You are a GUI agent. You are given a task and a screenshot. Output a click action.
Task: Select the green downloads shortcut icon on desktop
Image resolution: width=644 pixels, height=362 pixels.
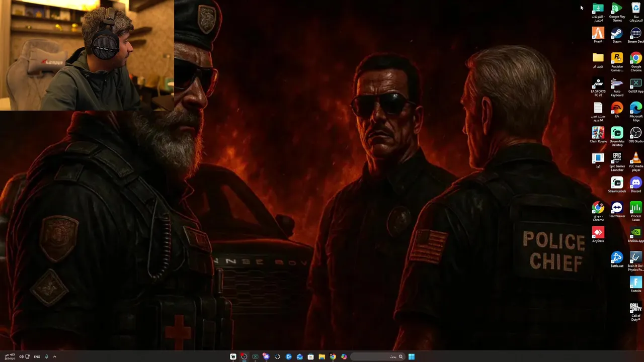coord(598,12)
